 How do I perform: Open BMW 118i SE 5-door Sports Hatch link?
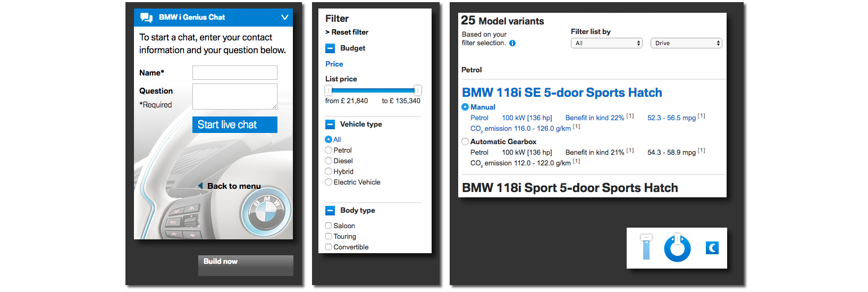pos(562,93)
